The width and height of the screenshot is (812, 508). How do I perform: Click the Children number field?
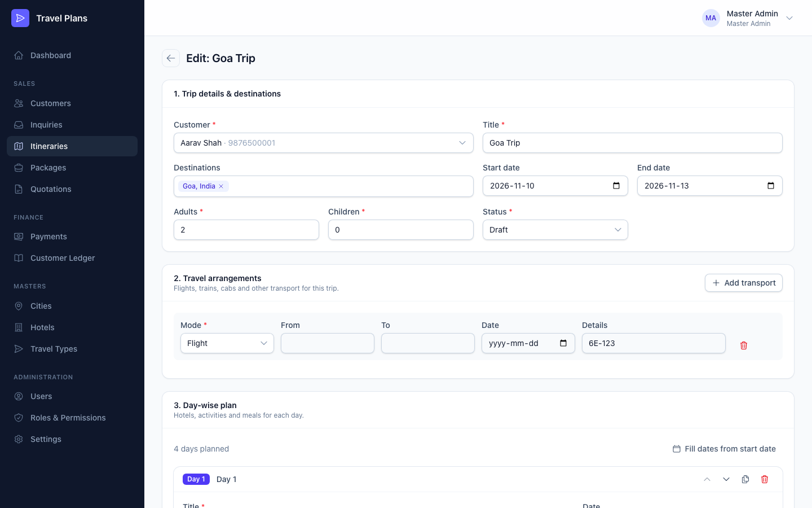[x=401, y=230]
